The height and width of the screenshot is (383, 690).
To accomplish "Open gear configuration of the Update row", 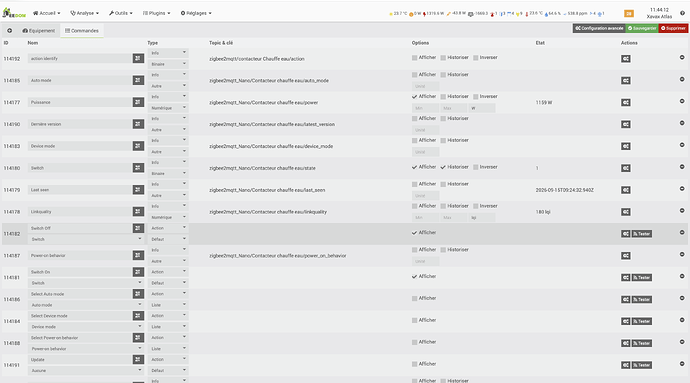I will click(626, 365).
